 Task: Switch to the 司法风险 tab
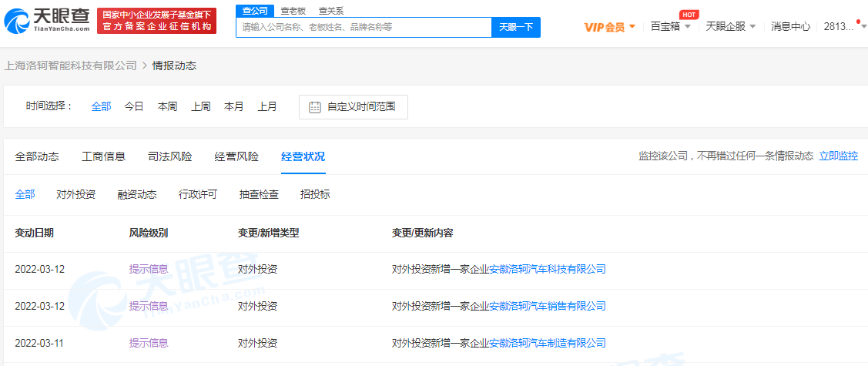[170, 156]
